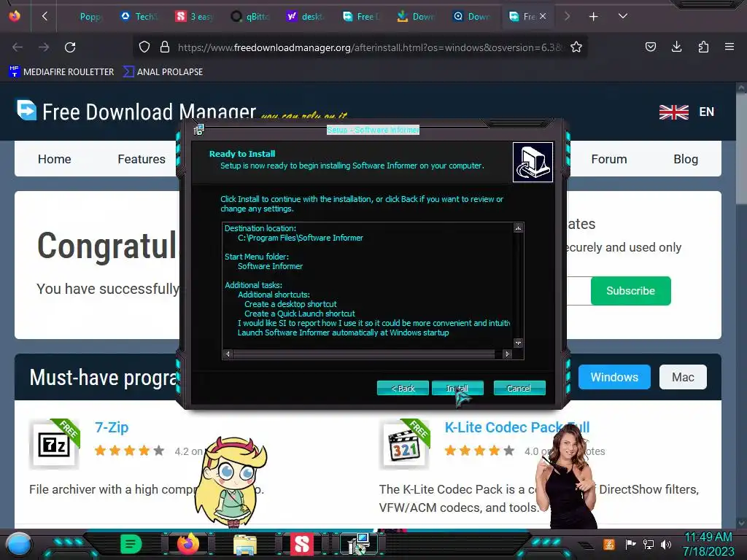Open the browser downloads icon
The width and height of the screenshot is (747, 560).
click(x=676, y=47)
